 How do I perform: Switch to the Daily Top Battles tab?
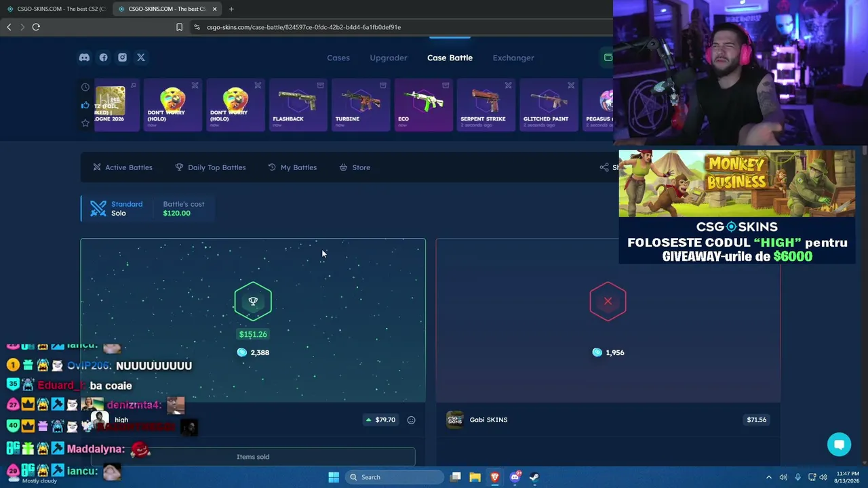210,167
